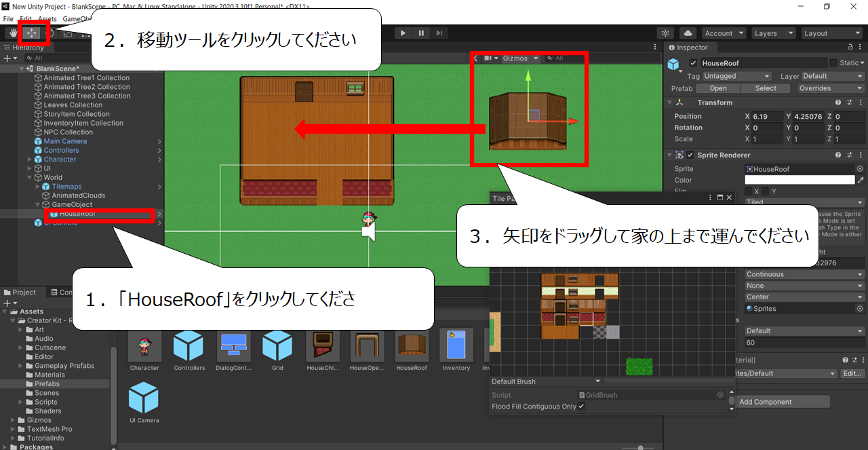Open the File menu
The image size is (868, 450).
point(8,19)
